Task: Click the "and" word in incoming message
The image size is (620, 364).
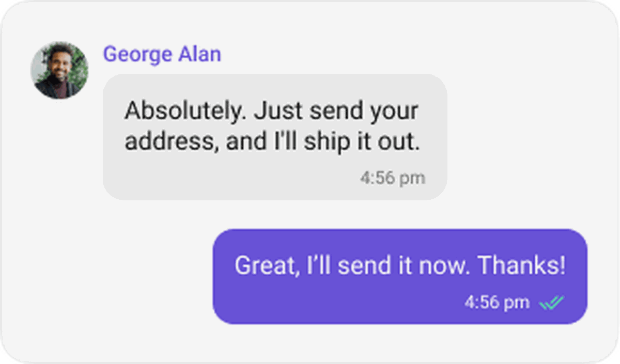Action: pyautogui.click(x=244, y=142)
